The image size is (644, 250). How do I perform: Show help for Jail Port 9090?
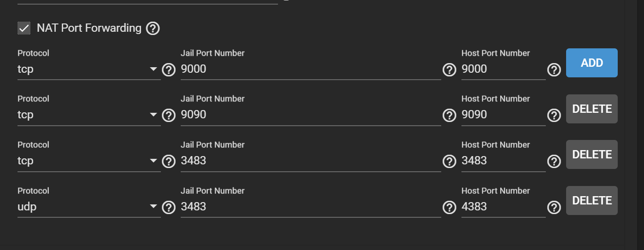(449, 115)
